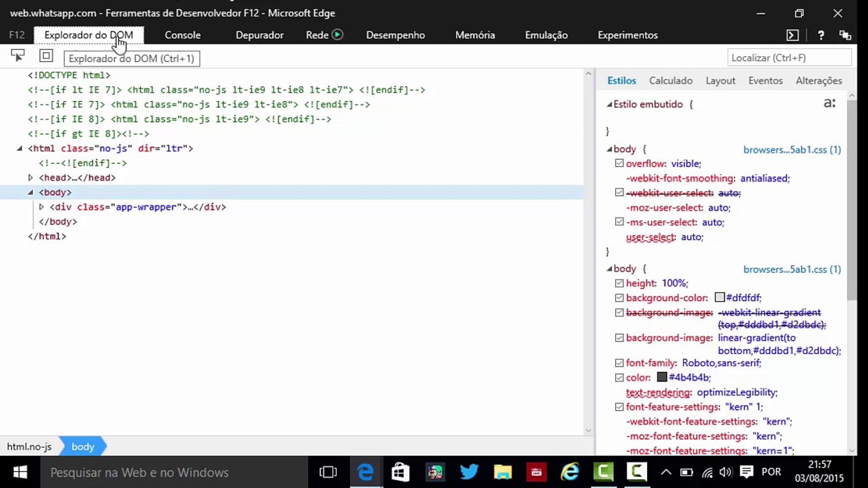Uncheck the height: 100% property
The width and height of the screenshot is (868, 488).
point(619,283)
